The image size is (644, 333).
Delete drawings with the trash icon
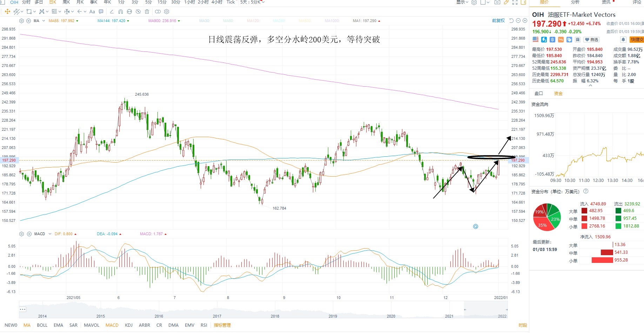point(147,12)
